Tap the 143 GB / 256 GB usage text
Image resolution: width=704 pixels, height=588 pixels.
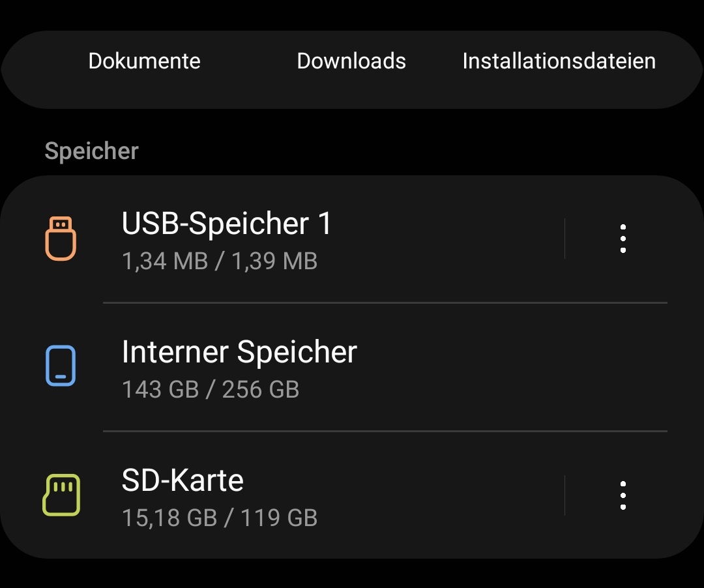(x=210, y=389)
